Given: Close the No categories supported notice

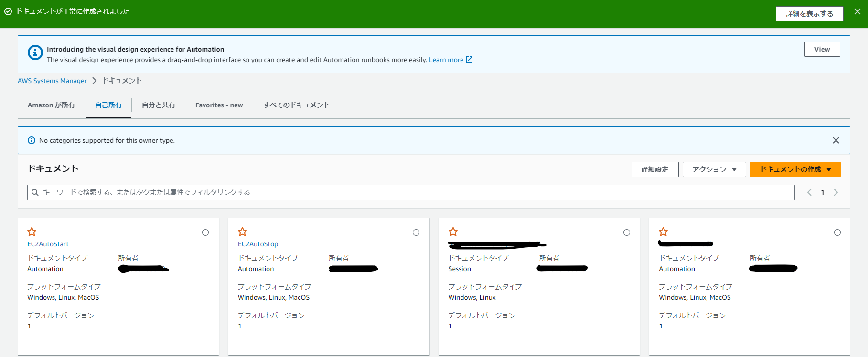Looking at the screenshot, I should pos(836,140).
